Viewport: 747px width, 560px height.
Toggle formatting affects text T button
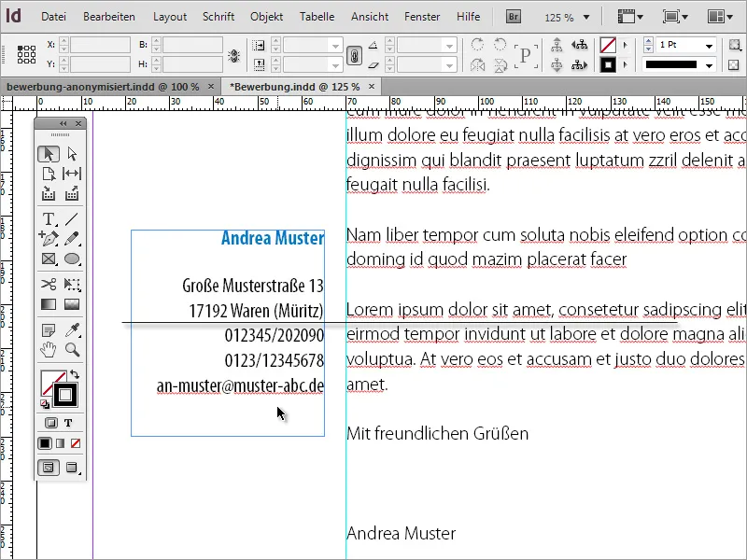(x=68, y=423)
